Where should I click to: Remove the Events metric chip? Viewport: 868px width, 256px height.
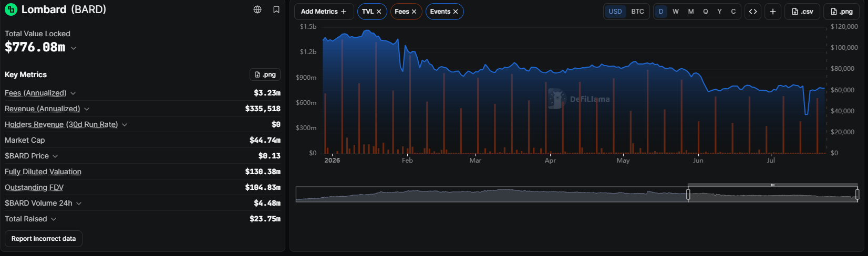click(456, 12)
